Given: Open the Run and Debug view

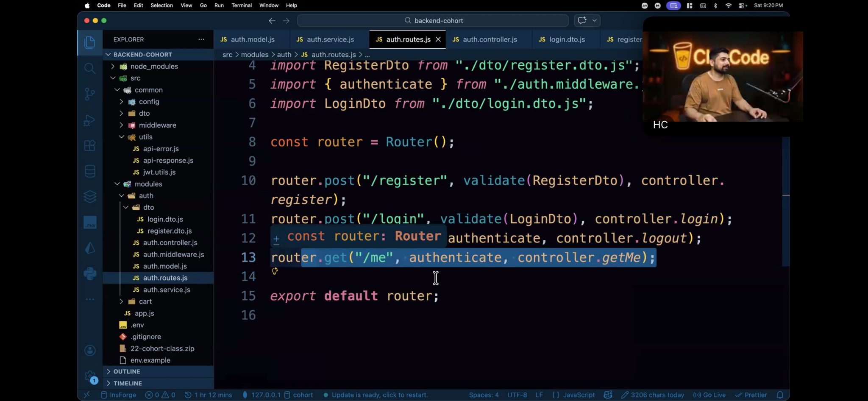Looking at the screenshot, I should [89, 120].
